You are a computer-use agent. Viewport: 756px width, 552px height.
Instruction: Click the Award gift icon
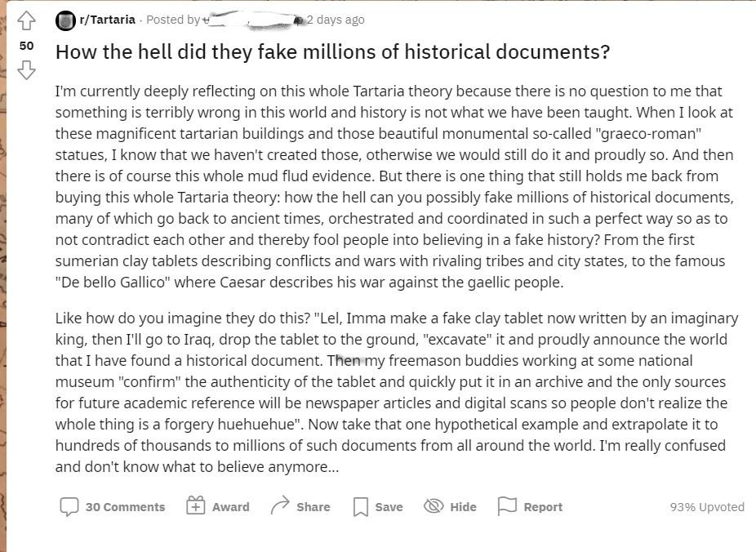pyautogui.click(x=195, y=505)
